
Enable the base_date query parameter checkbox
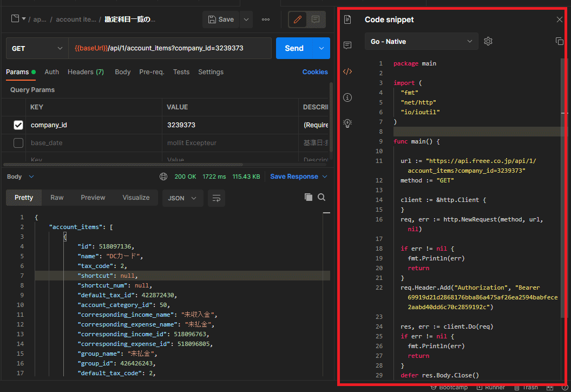click(18, 143)
